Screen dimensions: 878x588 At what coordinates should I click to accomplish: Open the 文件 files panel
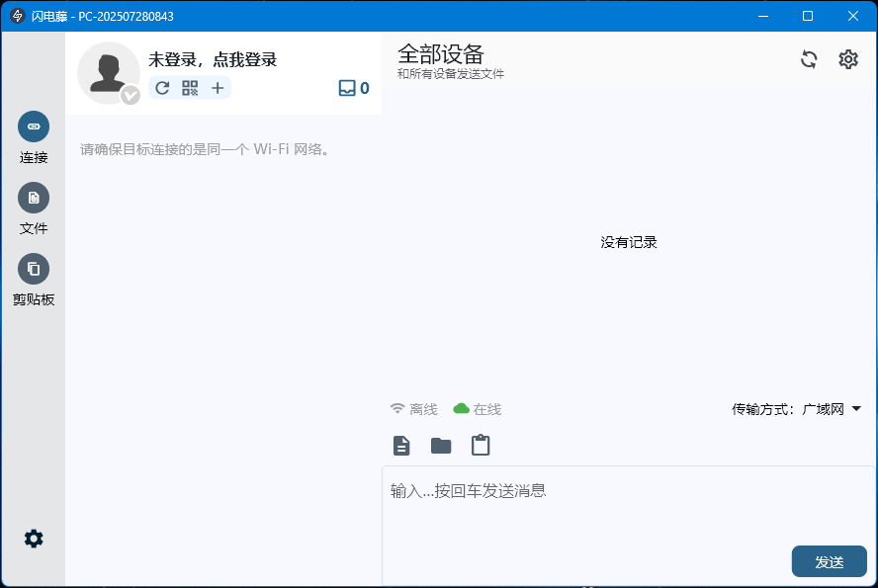(x=34, y=198)
